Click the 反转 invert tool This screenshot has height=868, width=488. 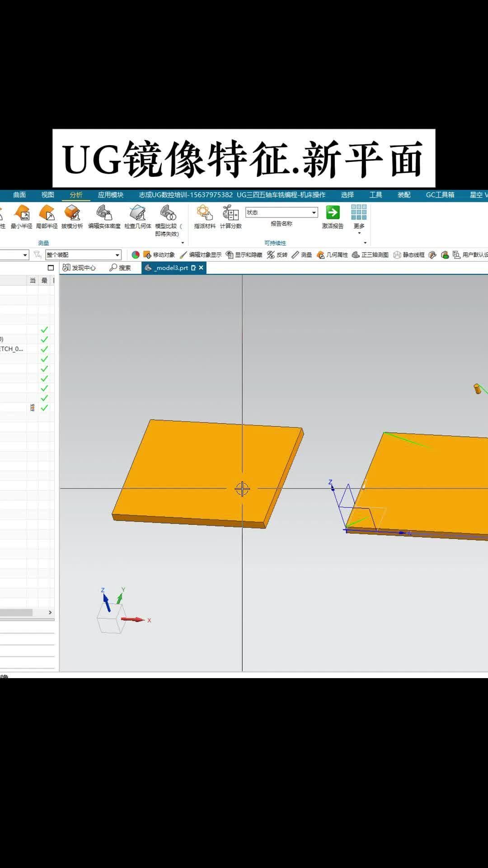click(x=277, y=255)
